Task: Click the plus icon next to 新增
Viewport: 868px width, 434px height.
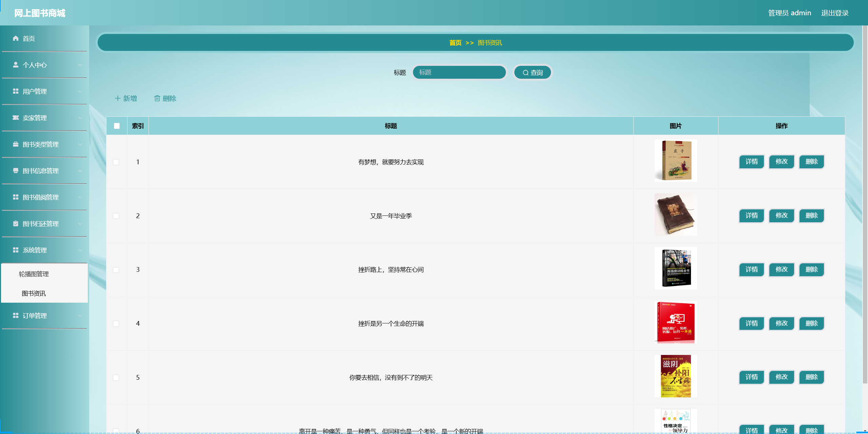Action: click(118, 98)
